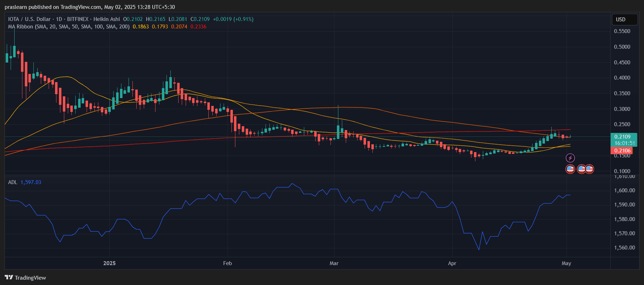Click the 2025 label on time axis

[x=109, y=263]
